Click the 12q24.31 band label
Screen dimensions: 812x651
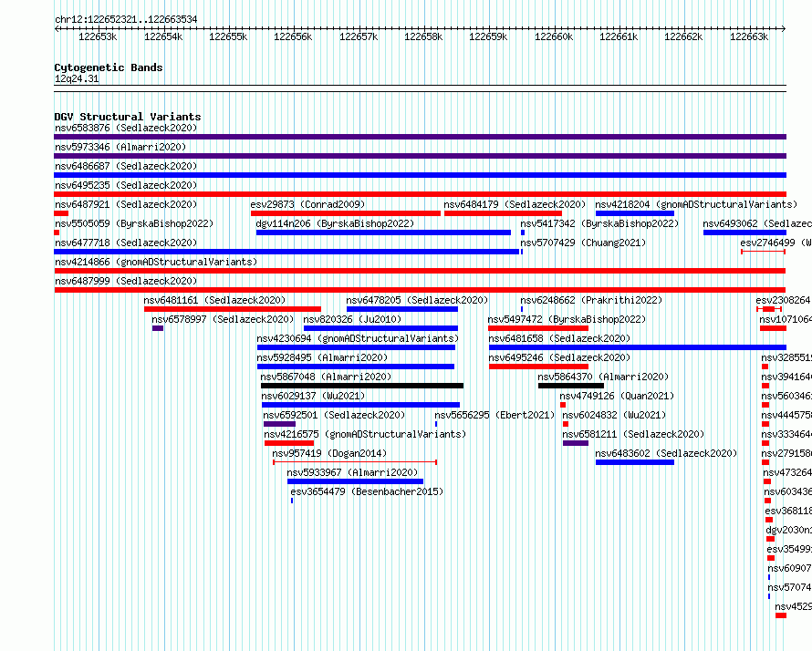(77, 78)
